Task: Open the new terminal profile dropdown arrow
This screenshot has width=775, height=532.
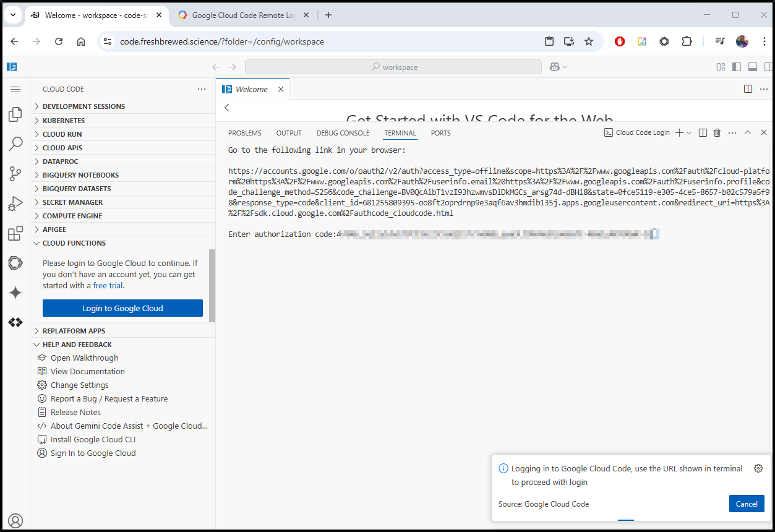Action: coord(689,133)
